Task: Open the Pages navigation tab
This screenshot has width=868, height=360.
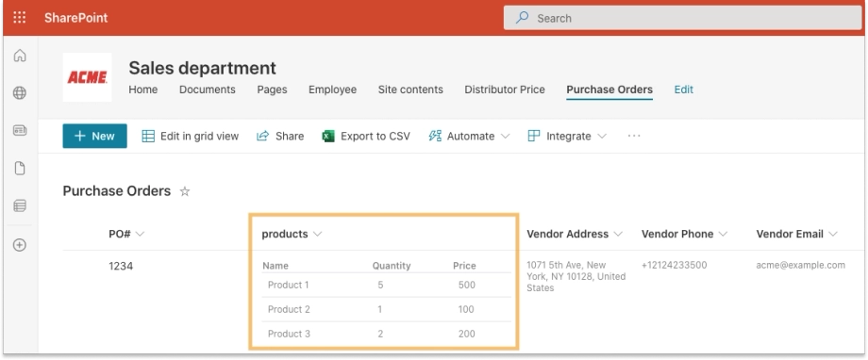Action: pos(272,90)
